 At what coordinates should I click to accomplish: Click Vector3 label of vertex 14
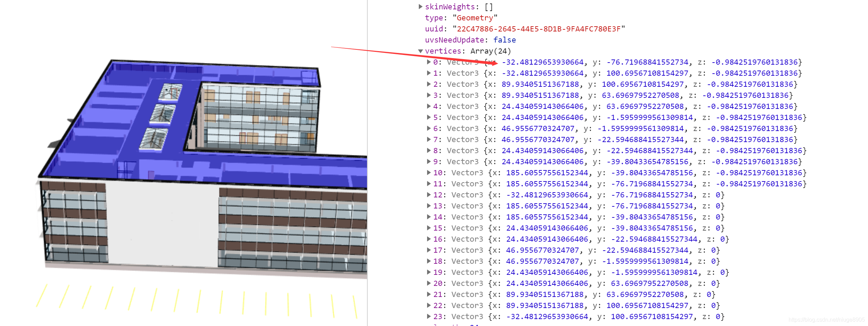(x=467, y=217)
